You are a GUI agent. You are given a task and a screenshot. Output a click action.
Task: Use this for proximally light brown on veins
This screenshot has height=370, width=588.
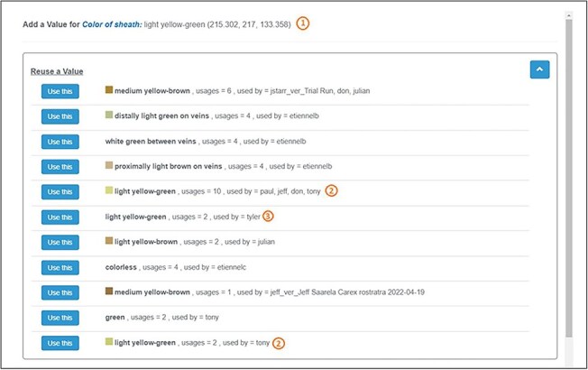[60, 167]
